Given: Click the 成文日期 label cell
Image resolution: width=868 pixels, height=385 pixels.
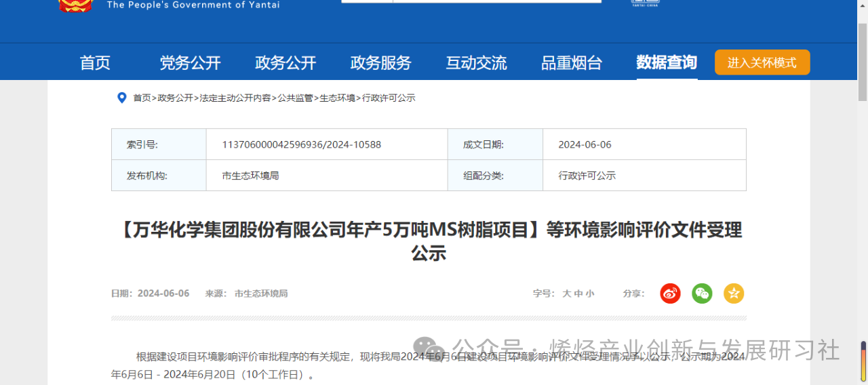Looking at the screenshot, I should click(495, 144).
